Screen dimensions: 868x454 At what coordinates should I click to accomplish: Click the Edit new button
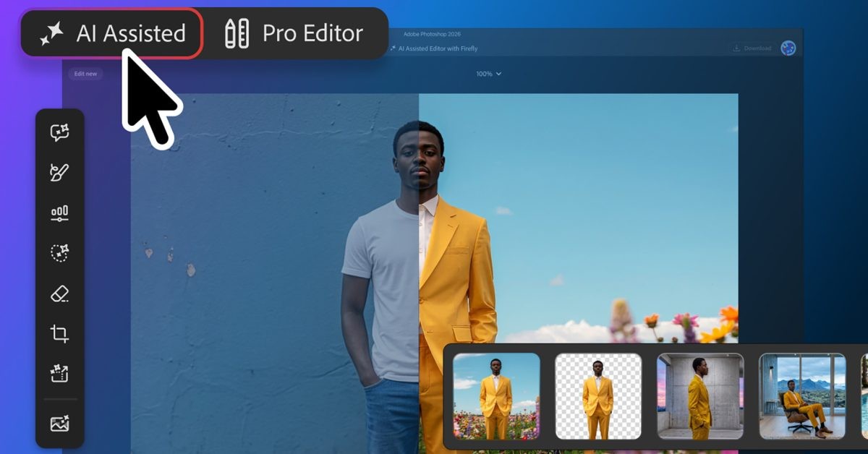85,74
